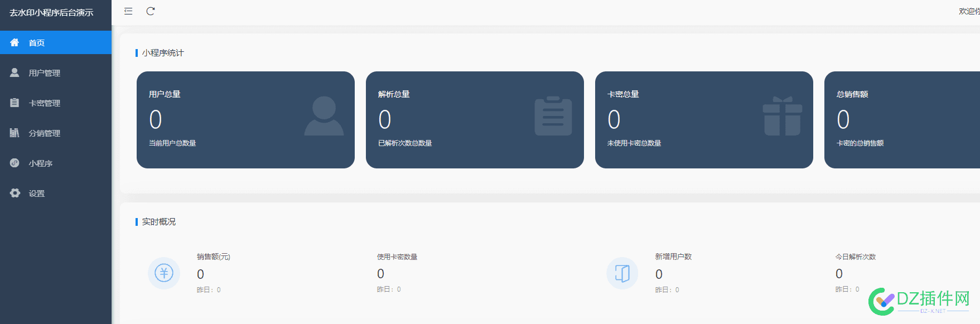
Task: Click the clipboard icon in 解析总量 card
Action: [x=553, y=116]
